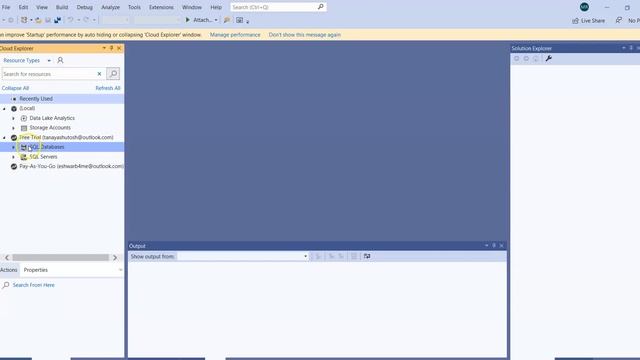
Task: Select the Recently Used tree row
Action: click(x=62, y=99)
